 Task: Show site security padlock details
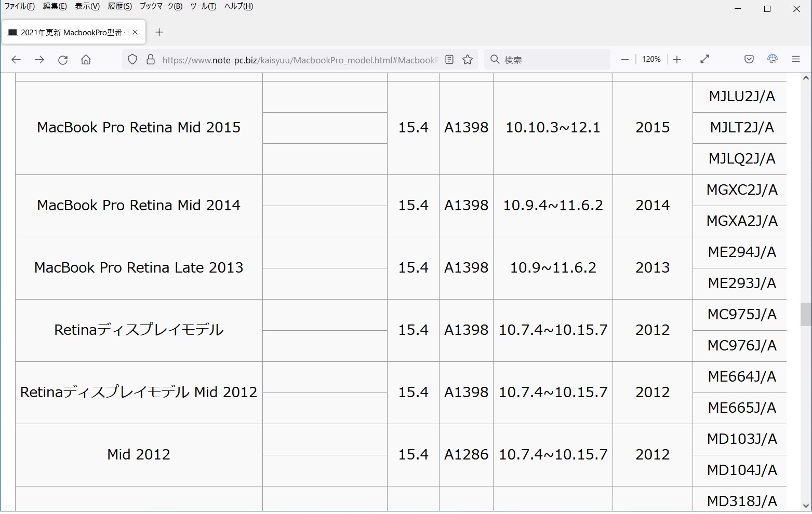151,60
